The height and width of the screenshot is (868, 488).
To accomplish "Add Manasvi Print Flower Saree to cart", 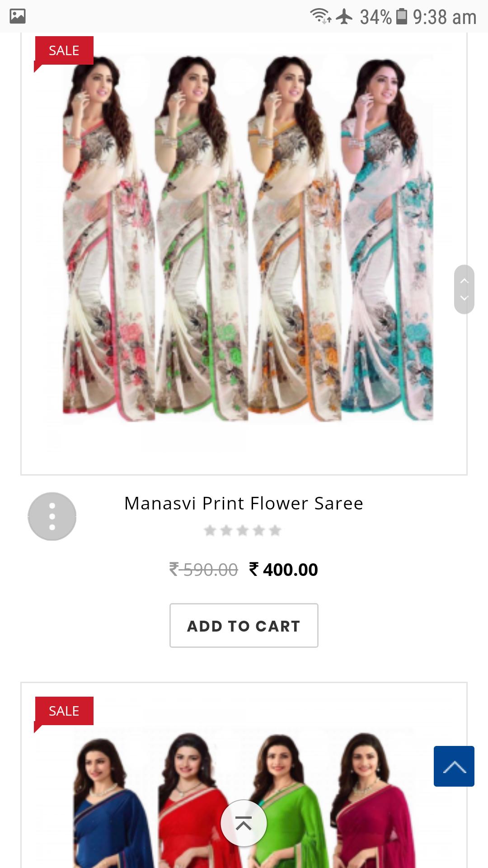I will point(244,626).
